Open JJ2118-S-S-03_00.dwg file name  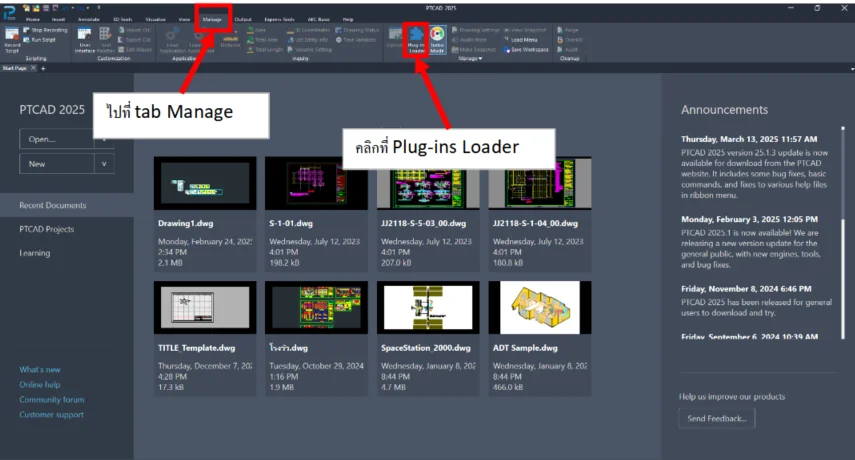[x=424, y=223]
